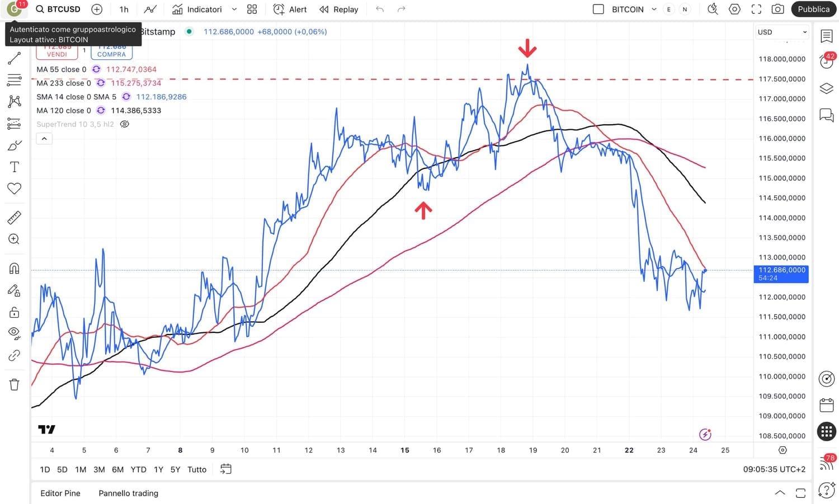Open the Fibonacci retracement tools
839x504 pixels.
[x=14, y=80]
